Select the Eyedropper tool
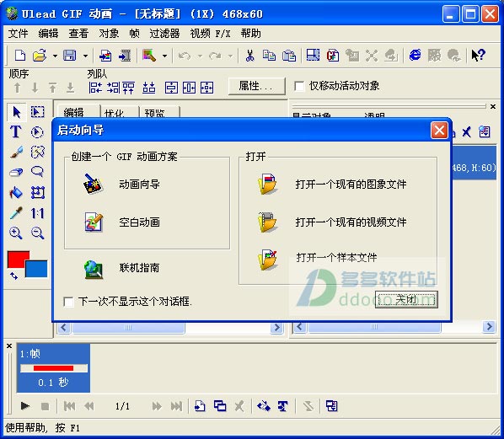Image resolution: width=504 pixels, height=439 pixels. (16, 212)
